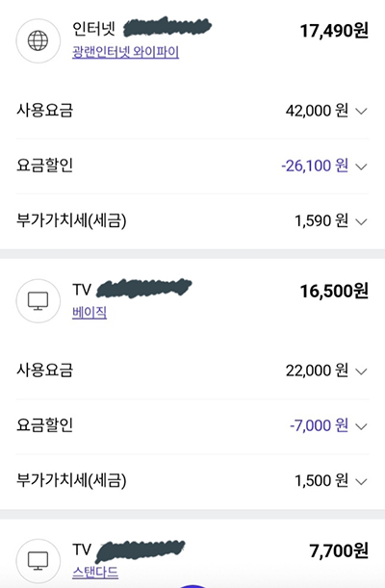Image resolution: width=385 pixels, height=588 pixels.
Task: Expand the internet 사용요금 42,000 원 chevron
Action: [361, 112]
